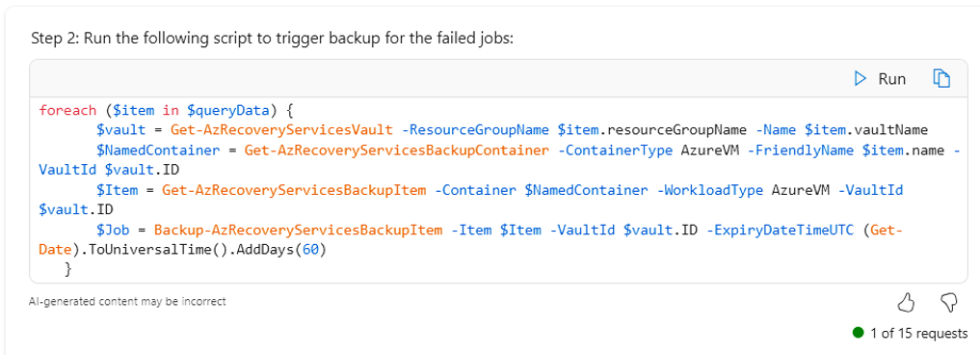Click the Get-AzRecoveryServicesBackupItem cmdlet
Image resolution: width=980 pixels, height=355 pixels.
[x=294, y=190]
